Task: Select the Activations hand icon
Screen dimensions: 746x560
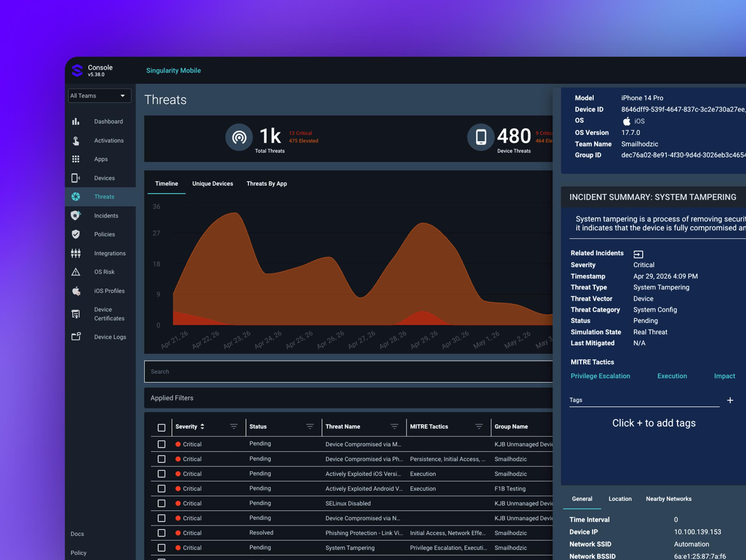Action: coord(76,141)
